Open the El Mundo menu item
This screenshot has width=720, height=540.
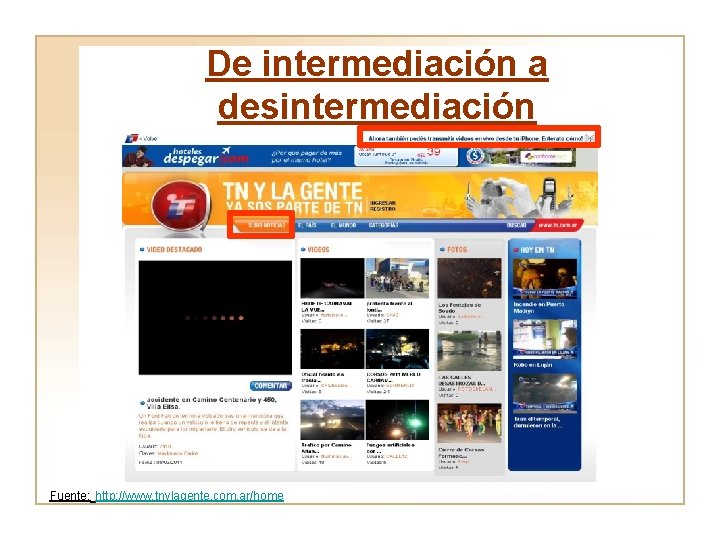coord(343,225)
